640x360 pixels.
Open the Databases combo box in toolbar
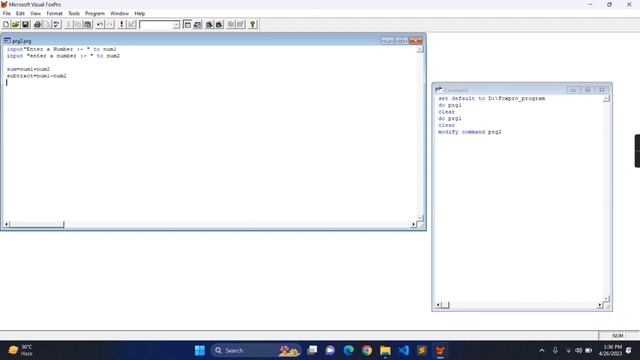click(160, 24)
